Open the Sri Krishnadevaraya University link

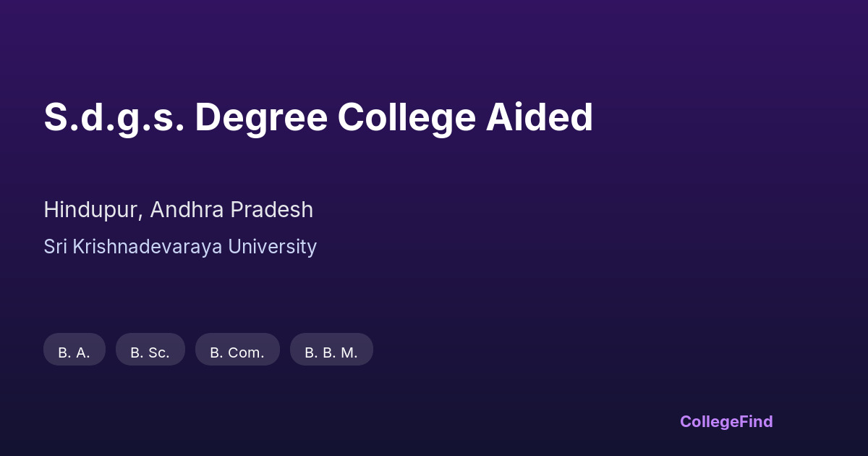[180, 247]
